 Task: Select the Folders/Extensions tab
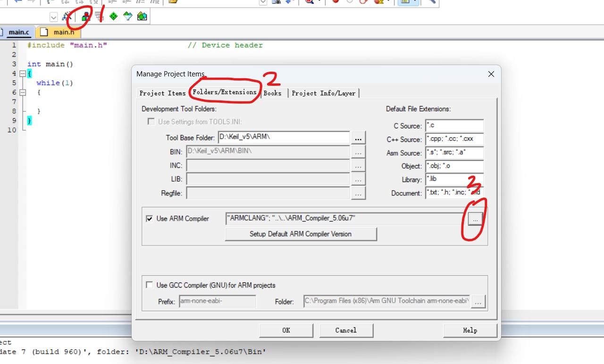pos(225,92)
